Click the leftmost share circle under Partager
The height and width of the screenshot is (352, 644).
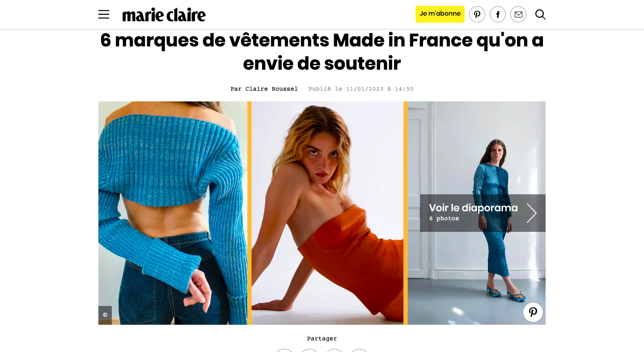pos(284,351)
